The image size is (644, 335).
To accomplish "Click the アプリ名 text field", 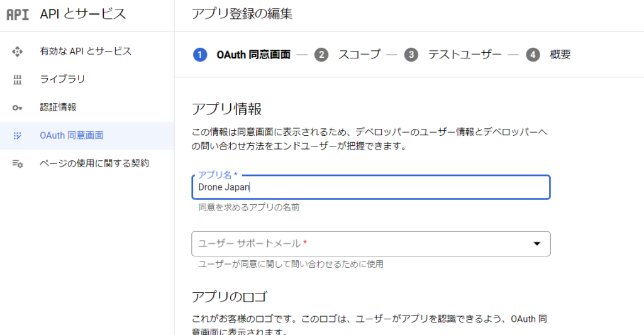I will (x=370, y=187).
